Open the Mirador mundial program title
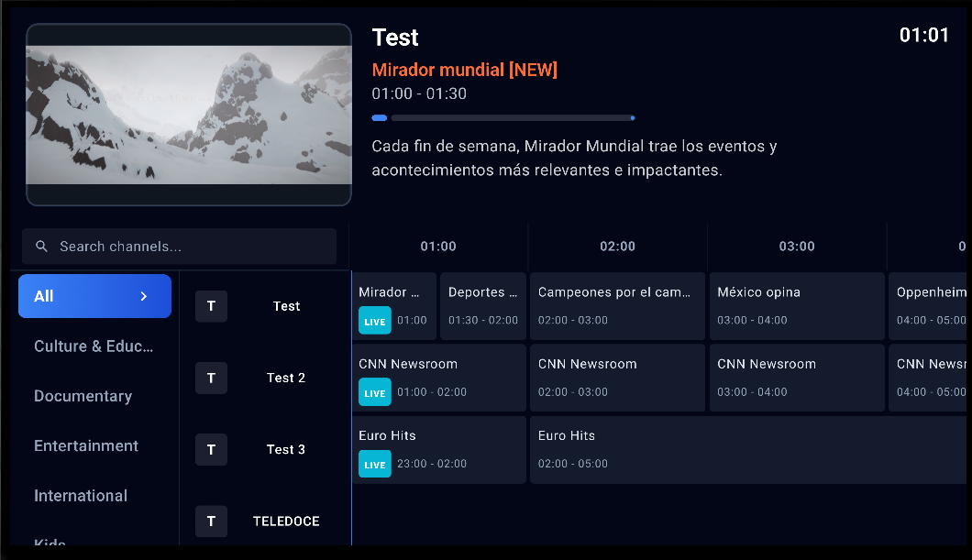This screenshot has height=560, width=972. click(x=466, y=70)
